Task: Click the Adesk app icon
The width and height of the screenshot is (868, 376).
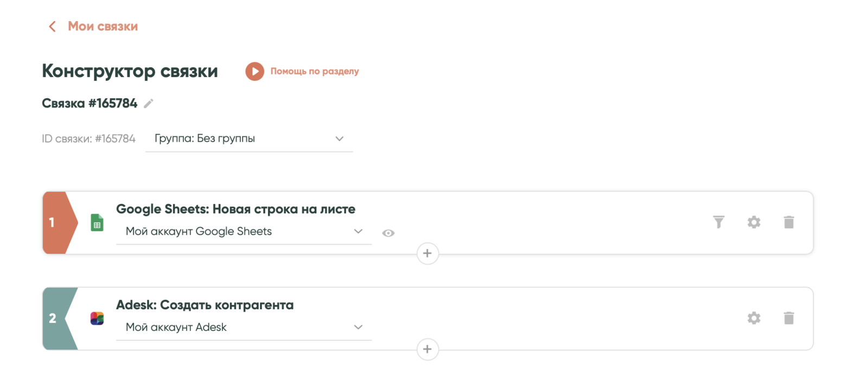Action: pyautogui.click(x=97, y=318)
